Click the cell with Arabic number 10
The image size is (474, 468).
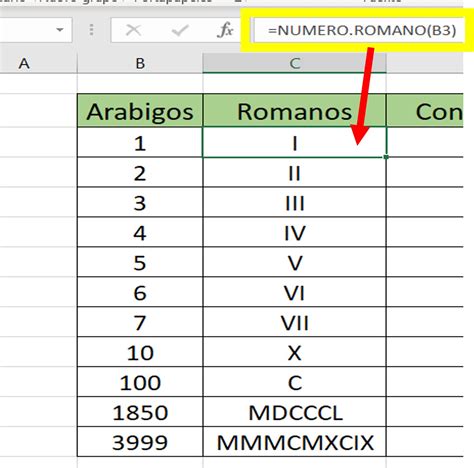(x=140, y=352)
